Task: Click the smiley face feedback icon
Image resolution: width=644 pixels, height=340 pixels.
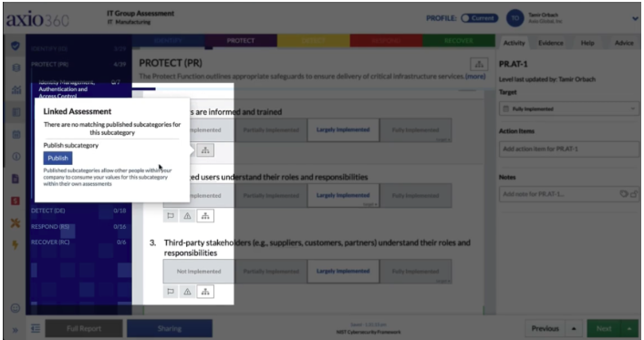Action: [16, 308]
